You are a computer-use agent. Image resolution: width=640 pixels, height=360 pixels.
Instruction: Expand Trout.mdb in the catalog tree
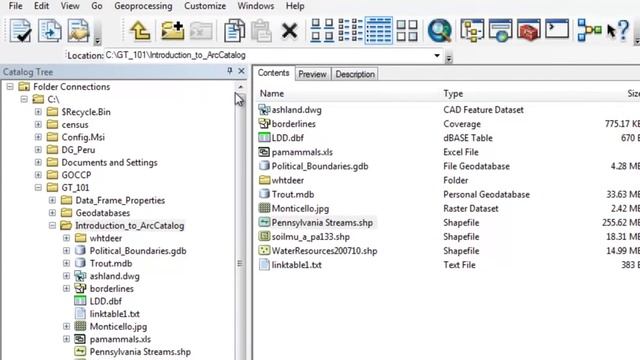[67, 264]
